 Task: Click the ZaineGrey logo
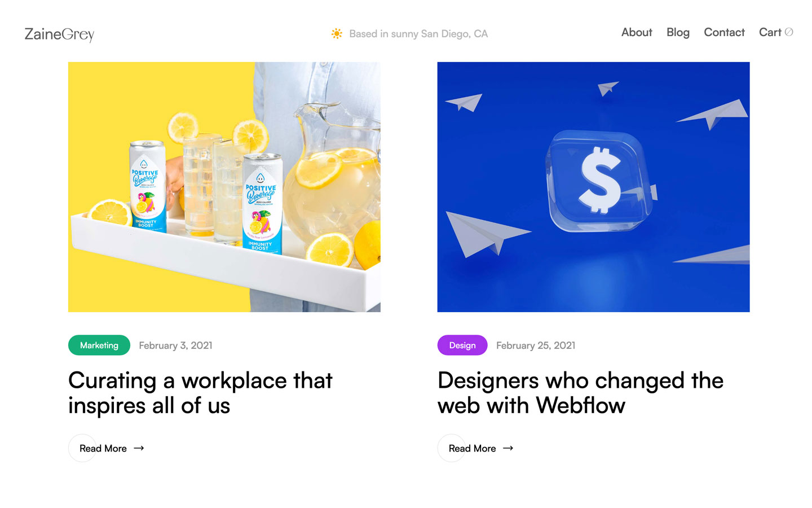[59, 34]
